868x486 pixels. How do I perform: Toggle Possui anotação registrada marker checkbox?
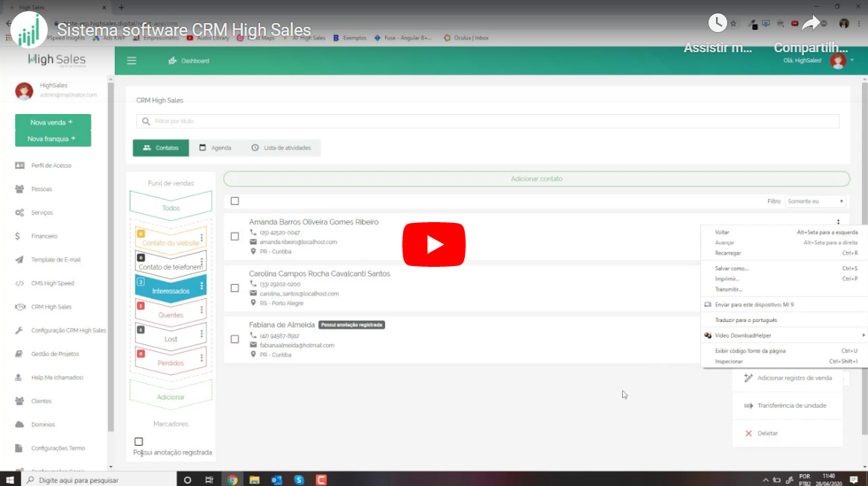tap(139, 442)
